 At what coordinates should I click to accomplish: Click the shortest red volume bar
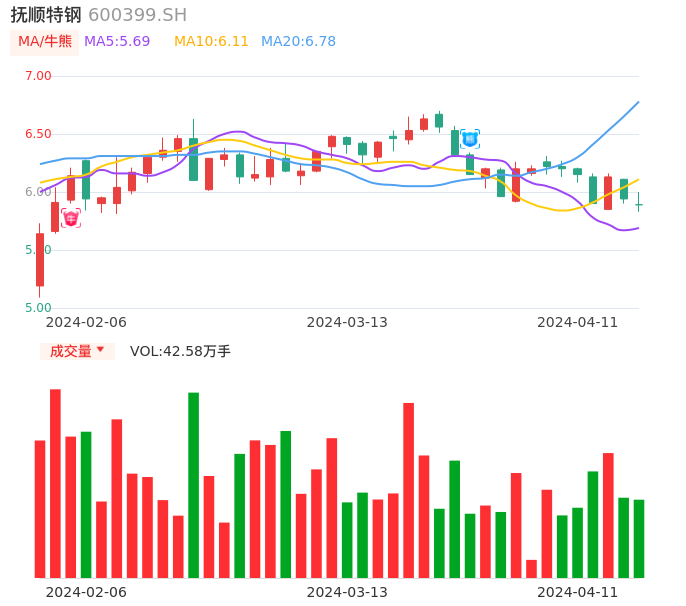click(x=531, y=569)
